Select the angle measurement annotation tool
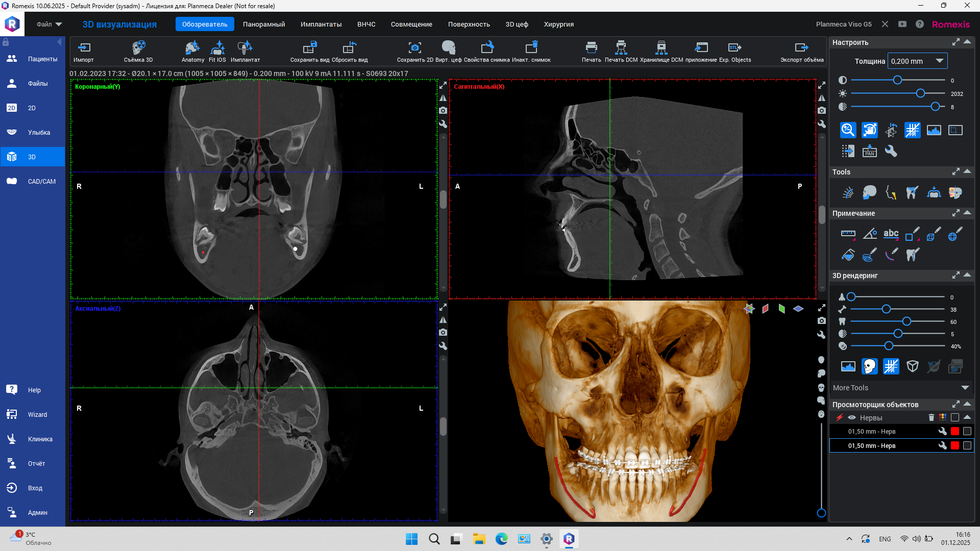 869,234
